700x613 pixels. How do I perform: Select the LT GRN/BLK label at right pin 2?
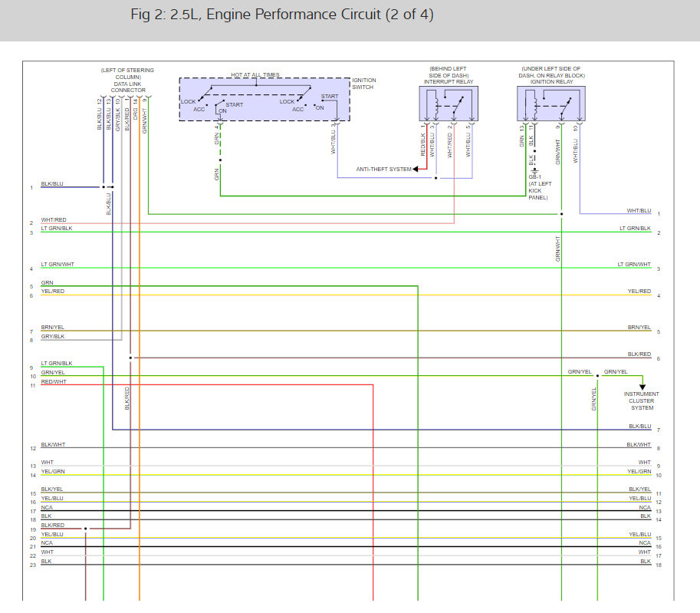(x=635, y=229)
